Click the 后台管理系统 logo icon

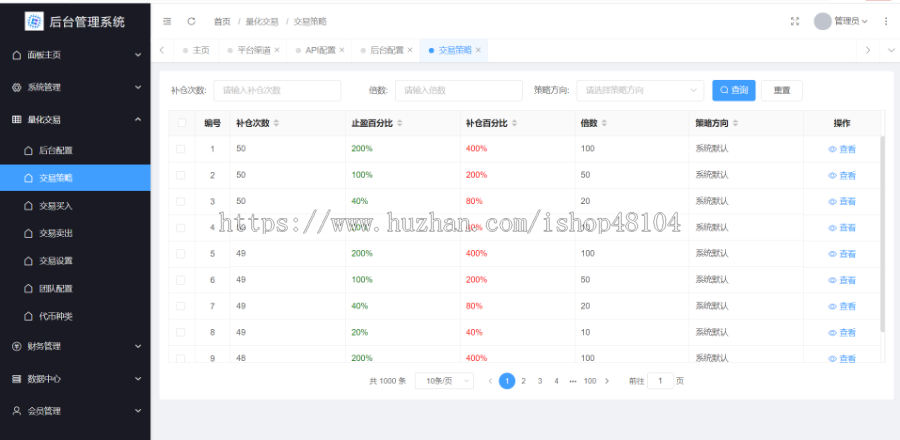tap(34, 21)
